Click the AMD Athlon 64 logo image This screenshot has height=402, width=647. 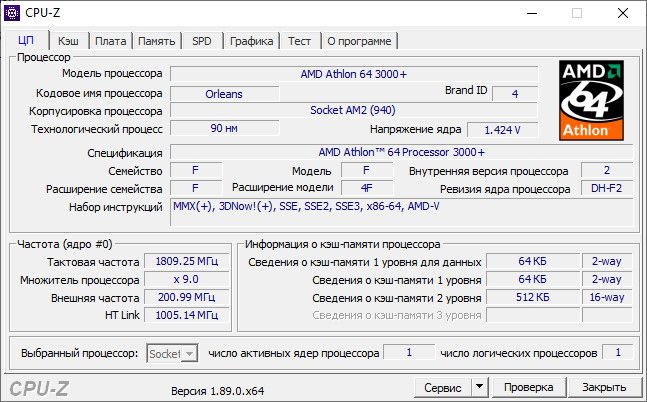591,100
